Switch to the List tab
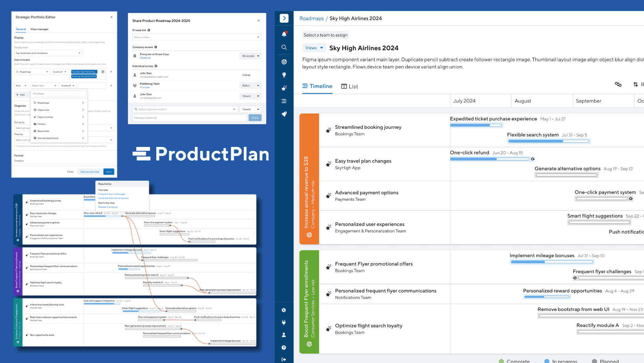The height and width of the screenshot is (363, 644). point(349,86)
